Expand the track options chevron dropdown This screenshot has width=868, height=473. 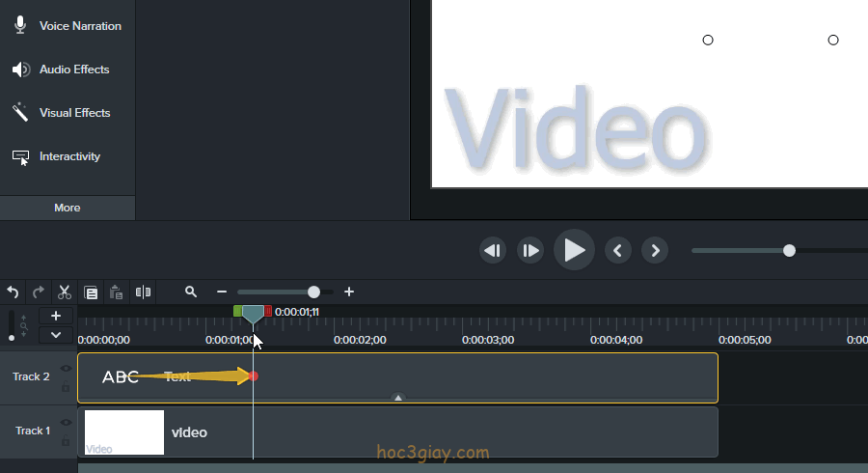pos(56,334)
